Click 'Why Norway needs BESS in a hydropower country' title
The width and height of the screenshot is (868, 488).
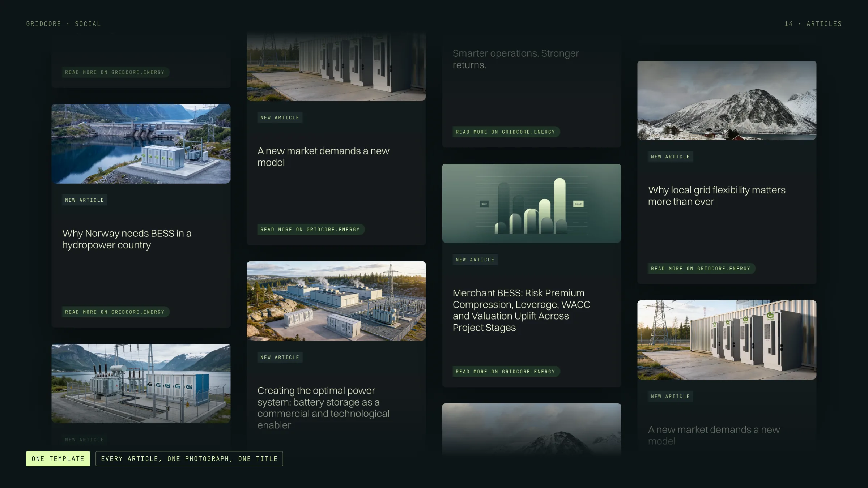127,239
